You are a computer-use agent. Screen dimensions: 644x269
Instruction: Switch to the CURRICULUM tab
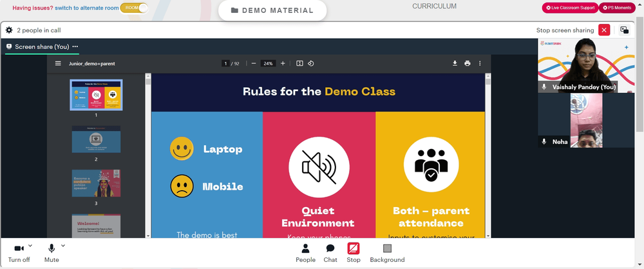(x=434, y=6)
